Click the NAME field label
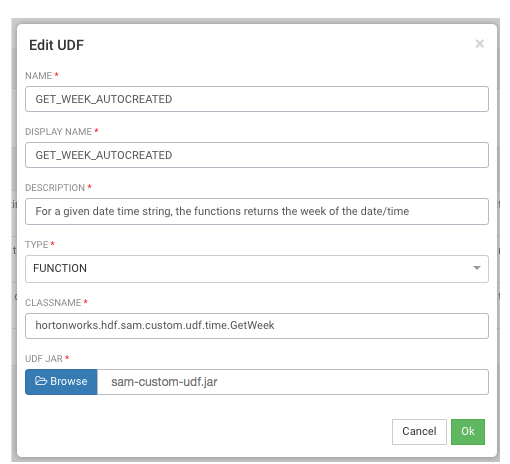Viewport: 510px width, 464px height. tap(38, 76)
